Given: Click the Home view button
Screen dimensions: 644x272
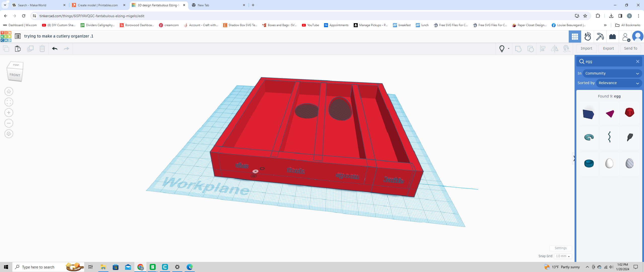Looking at the screenshot, I should [9, 91].
